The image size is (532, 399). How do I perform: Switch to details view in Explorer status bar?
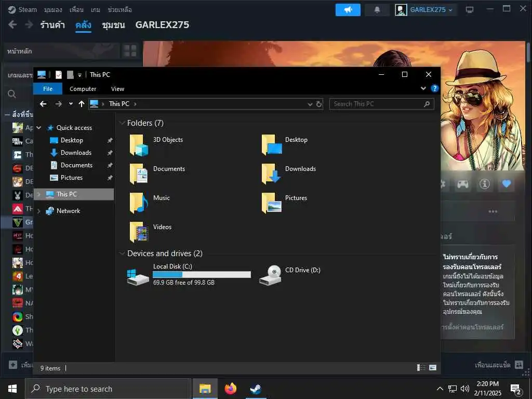[421, 367]
